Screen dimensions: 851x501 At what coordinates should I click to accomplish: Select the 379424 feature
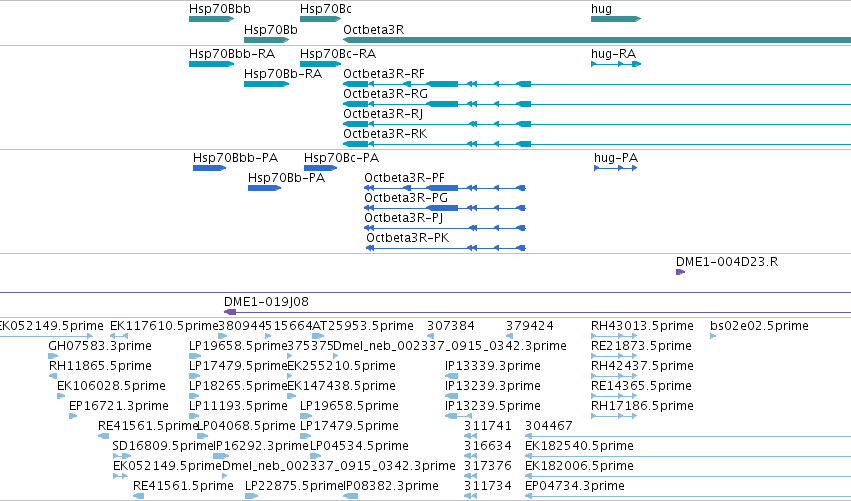click(509, 337)
